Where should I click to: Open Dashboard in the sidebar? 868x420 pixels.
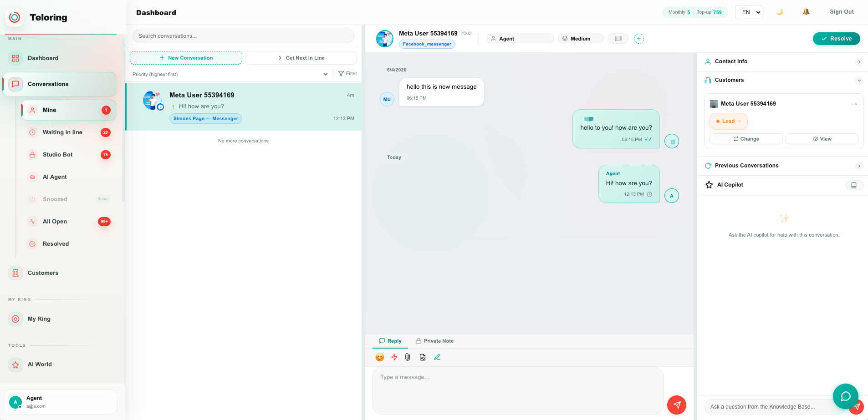(60, 58)
